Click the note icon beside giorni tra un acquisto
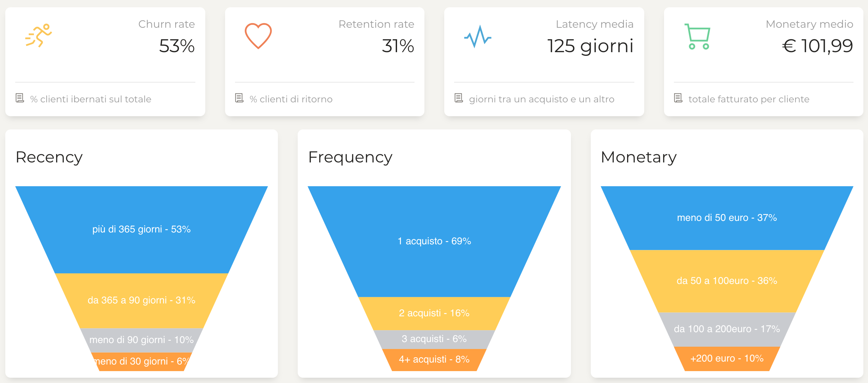This screenshot has height=383, width=868. pos(459,98)
